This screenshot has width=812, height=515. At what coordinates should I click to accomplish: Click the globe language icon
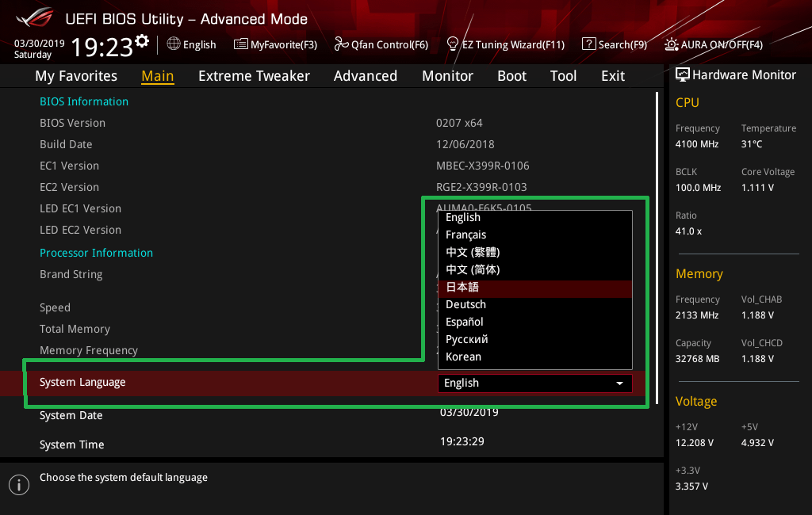pos(174,44)
